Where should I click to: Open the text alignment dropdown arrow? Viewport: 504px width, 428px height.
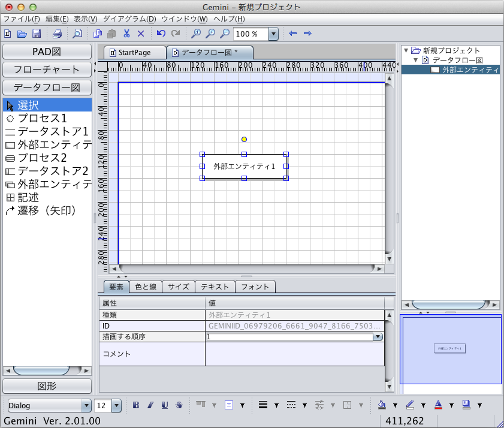(242, 405)
